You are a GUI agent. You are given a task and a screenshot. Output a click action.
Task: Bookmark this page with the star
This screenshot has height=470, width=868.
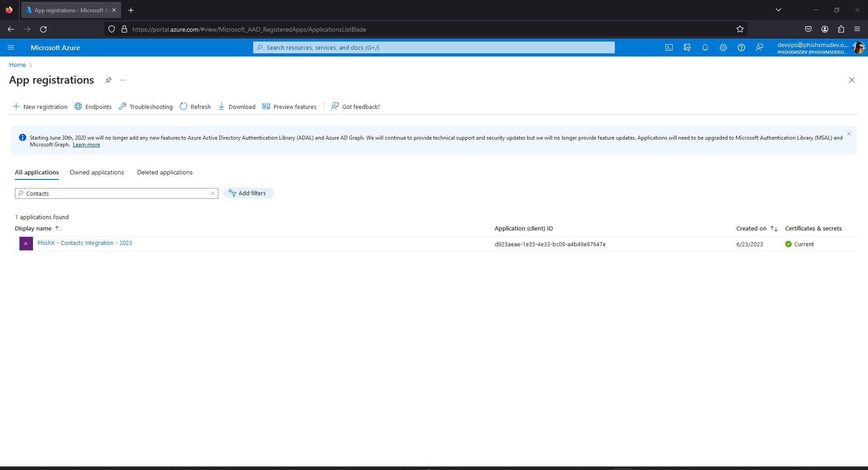tap(740, 29)
